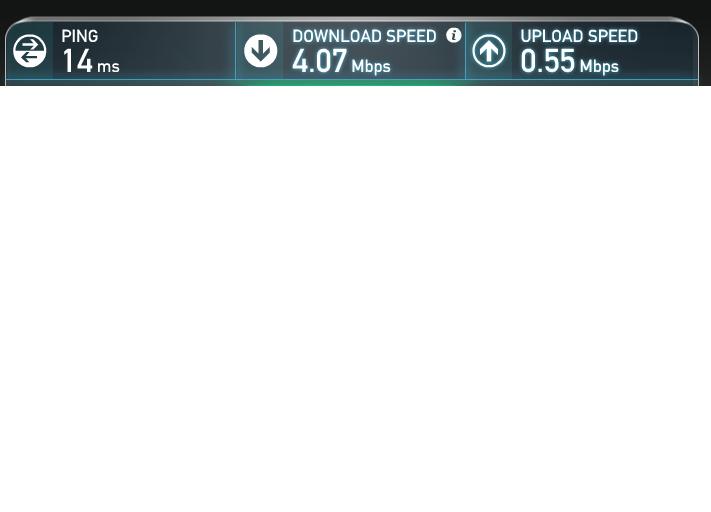Select the DOWNLOAD SPEED label
This screenshot has height=512, width=711.
[x=364, y=36]
